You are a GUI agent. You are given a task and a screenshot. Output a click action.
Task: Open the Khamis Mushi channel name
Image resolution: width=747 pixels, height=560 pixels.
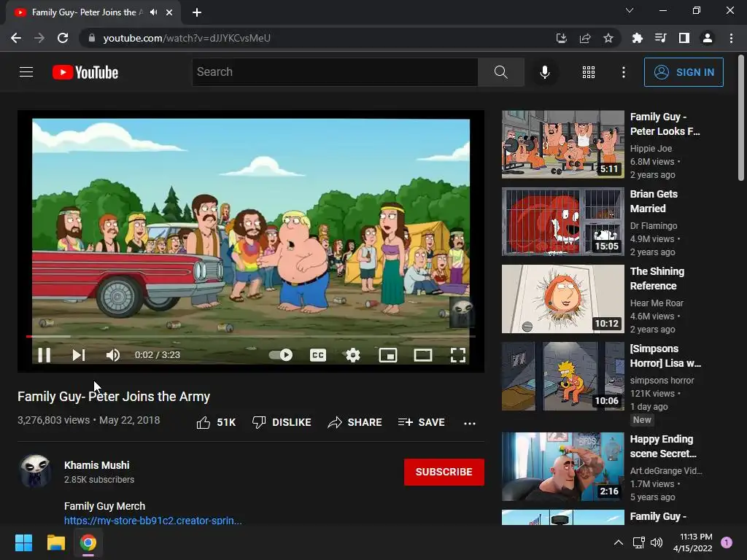97,465
